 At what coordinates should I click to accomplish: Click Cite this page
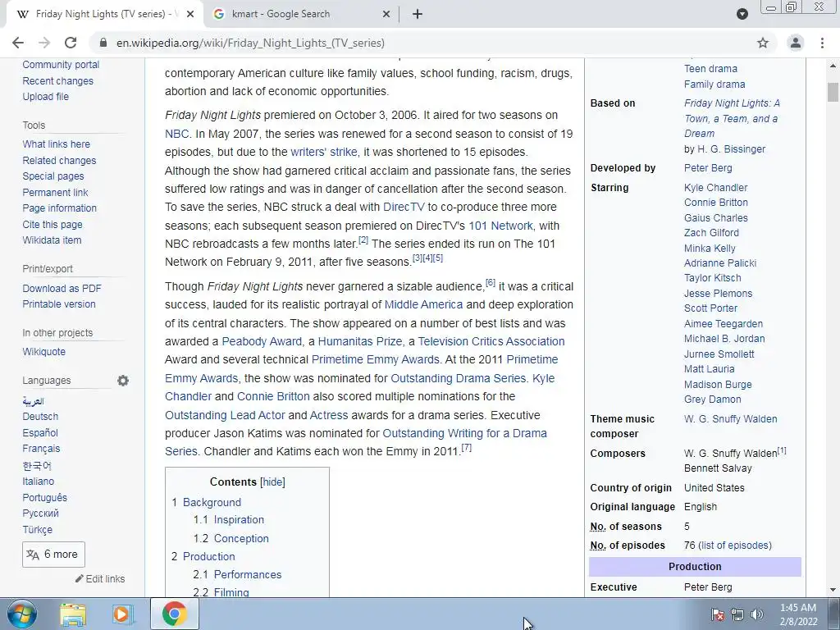[52, 225]
